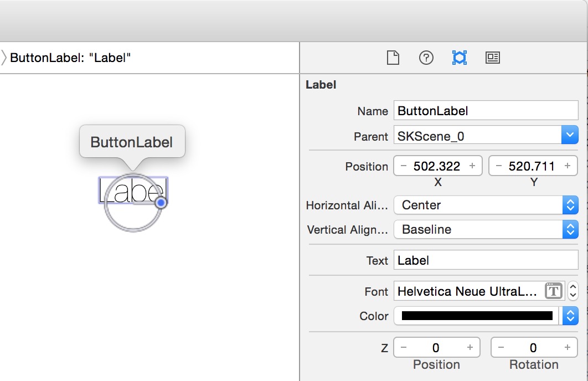Screen dimensions: 588x381
Task: Select the SKNode inspector icon
Action: (459, 58)
